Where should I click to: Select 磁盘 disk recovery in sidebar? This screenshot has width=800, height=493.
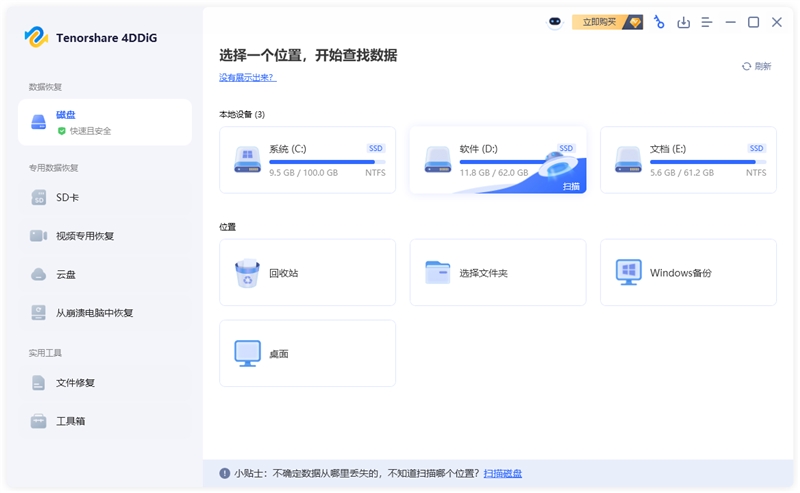(x=105, y=122)
